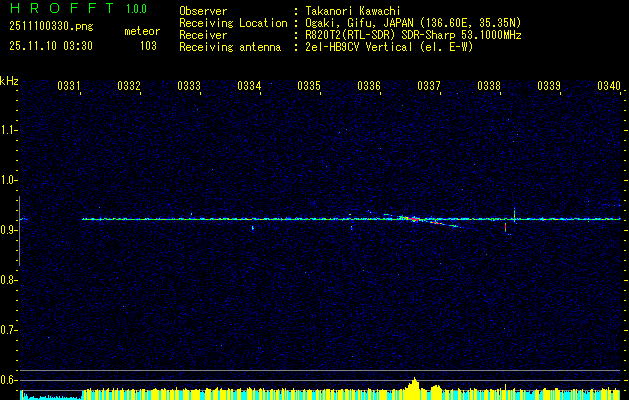Screen dimensions: 629x400
Task: Click the Receiving Location label
Action: tap(233, 23)
